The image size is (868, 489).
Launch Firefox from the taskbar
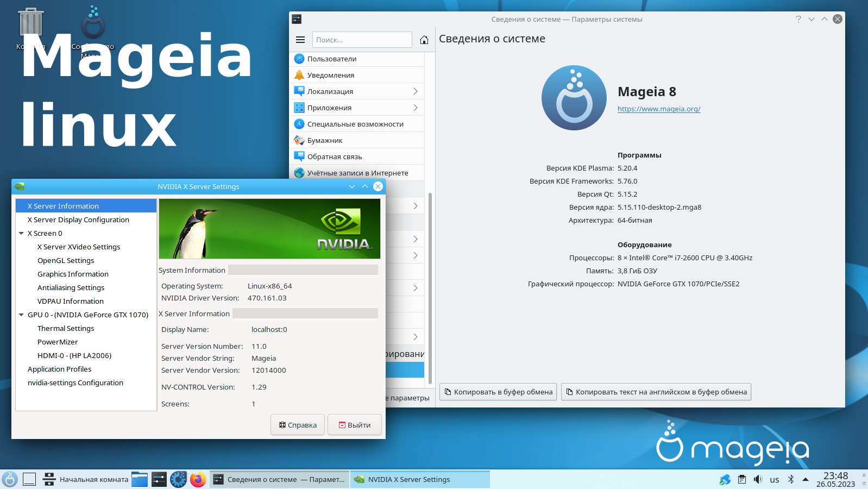pyautogui.click(x=198, y=479)
